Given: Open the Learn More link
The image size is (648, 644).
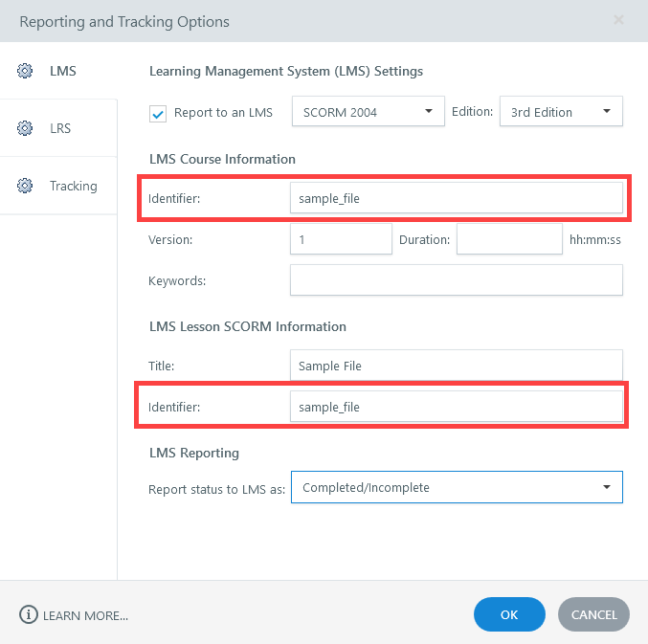Looking at the screenshot, I should click(x=85, y=615).
